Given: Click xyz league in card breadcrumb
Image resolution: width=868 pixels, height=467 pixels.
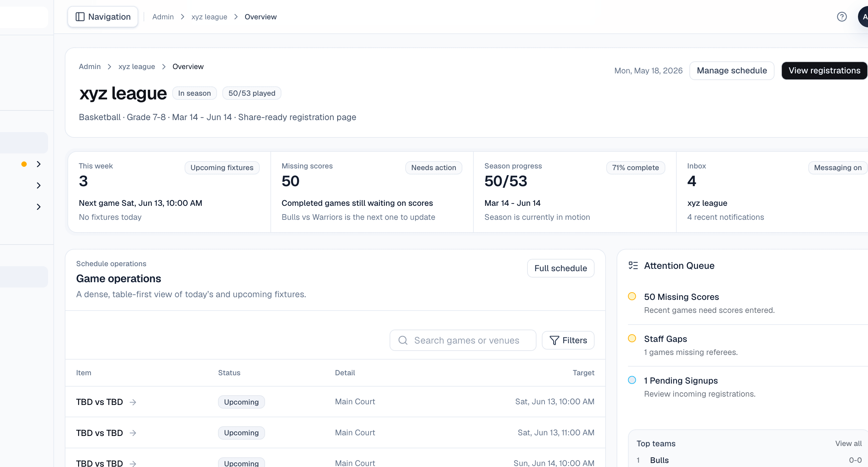Looking at the screenshot, I should 137,67.
